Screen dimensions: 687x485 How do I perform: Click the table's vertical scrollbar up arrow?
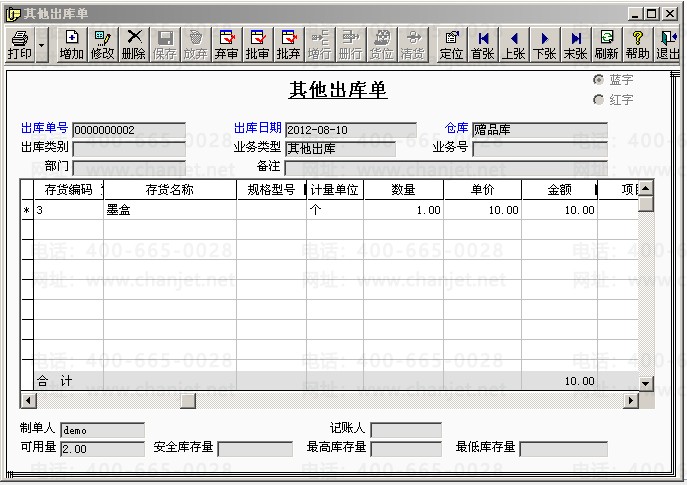[646, 188]
